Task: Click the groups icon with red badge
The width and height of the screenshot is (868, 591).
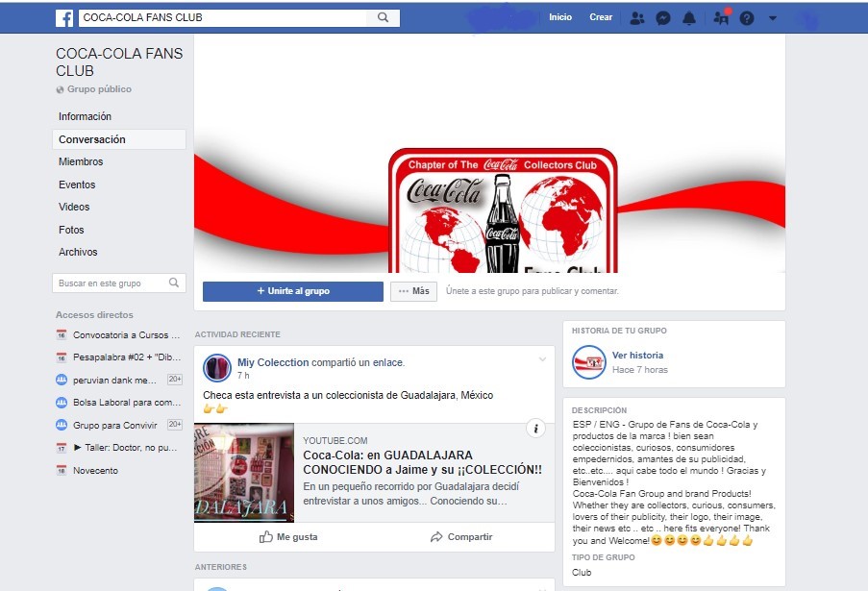Action: [721, 17]
